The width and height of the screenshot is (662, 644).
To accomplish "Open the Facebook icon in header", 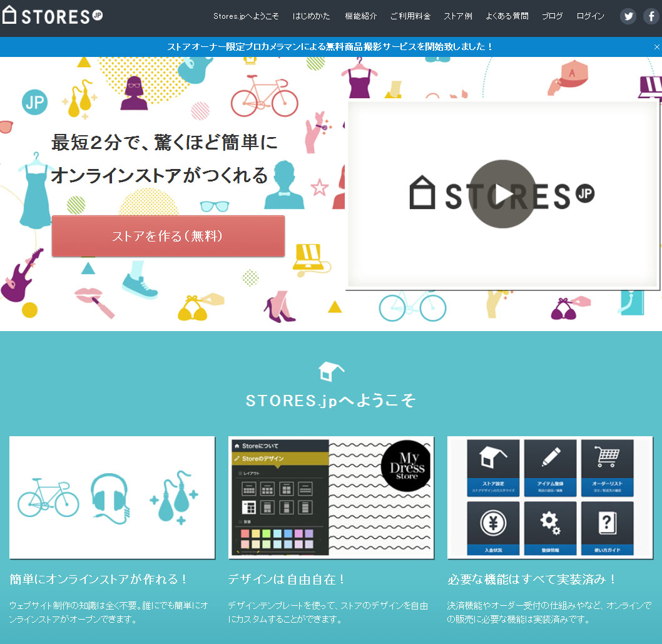I will point(651,16).
